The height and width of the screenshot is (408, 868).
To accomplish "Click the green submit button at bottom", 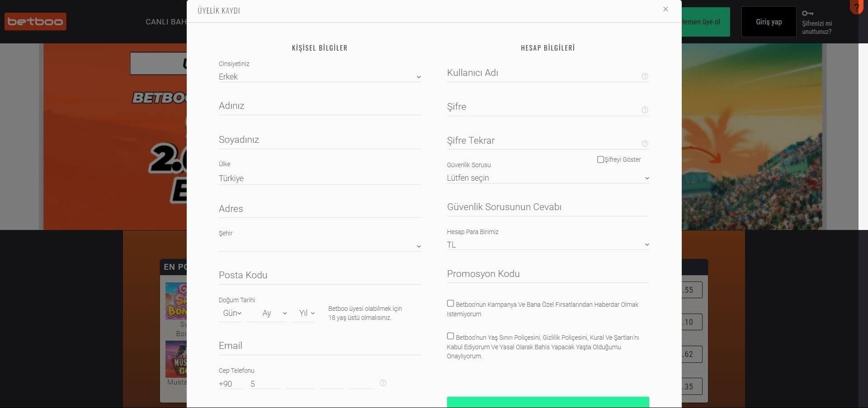I will [547, 402].
